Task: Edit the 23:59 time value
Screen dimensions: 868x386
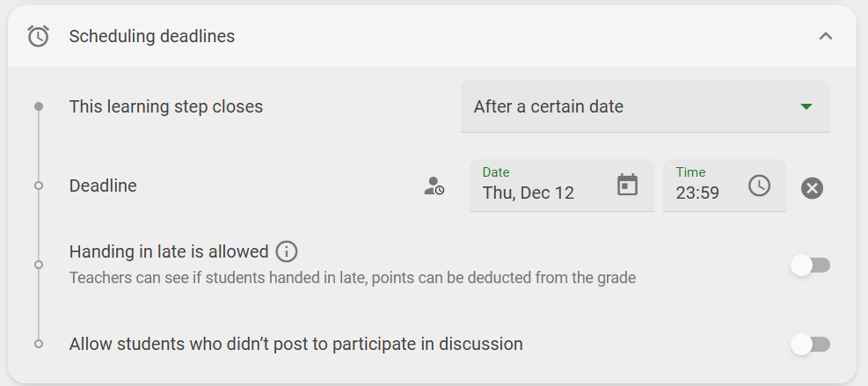Action: (x=697, y=193)
